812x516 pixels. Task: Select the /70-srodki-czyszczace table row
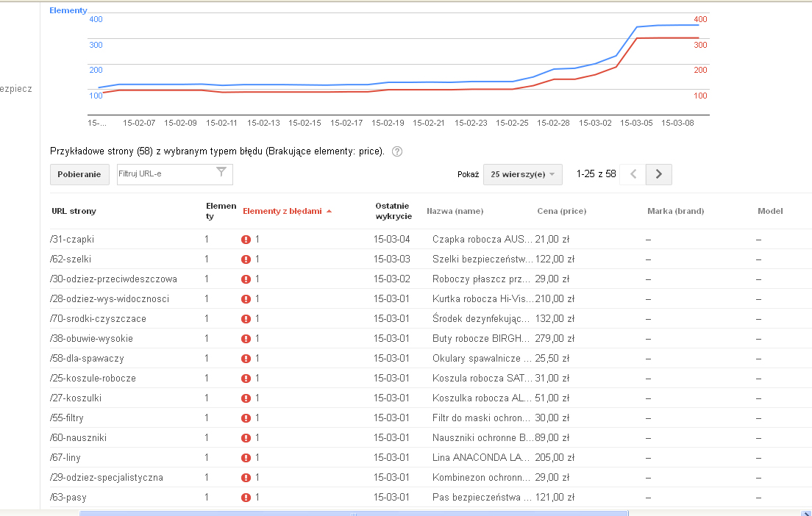(x=99, y=319)
